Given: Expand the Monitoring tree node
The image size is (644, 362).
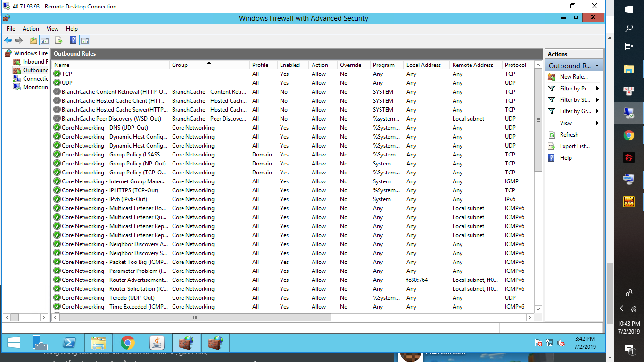Looking at the screenshot, I should coord(8,88).
